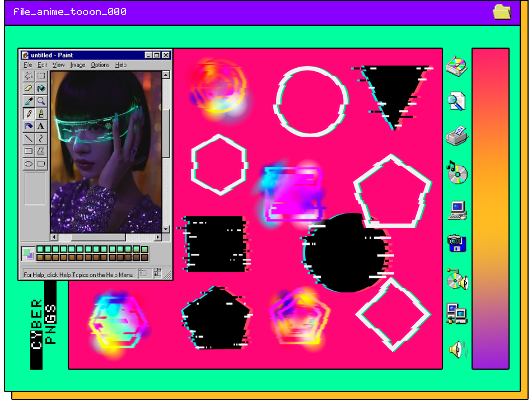Click the vertical scrollbar up arrow
Screen dimensions: 532x405
(x=166, y=75)
